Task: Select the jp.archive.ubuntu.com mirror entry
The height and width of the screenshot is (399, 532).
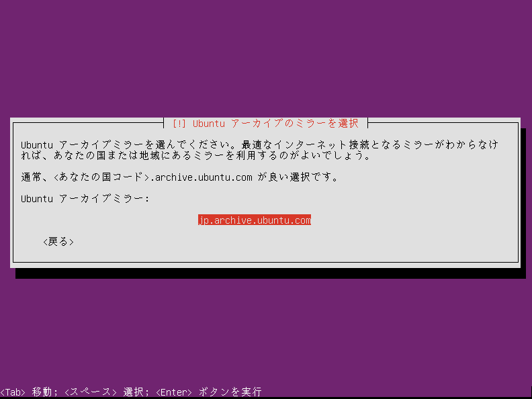Action: 255,220
